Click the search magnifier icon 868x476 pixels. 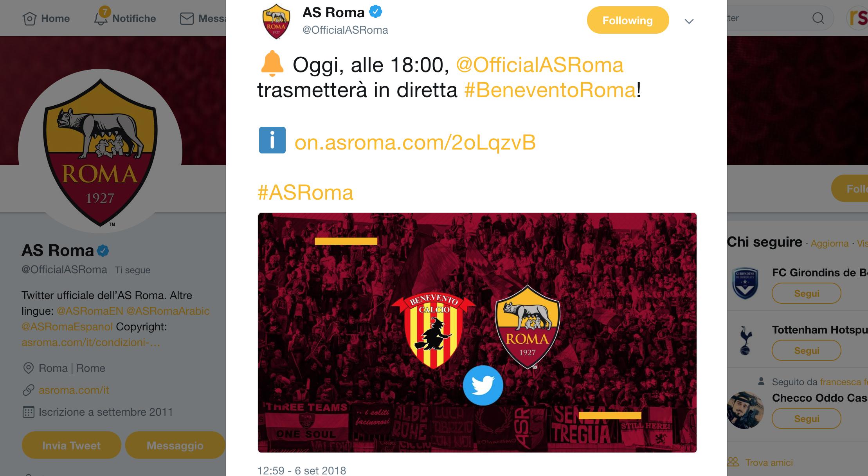coord(818,18)
